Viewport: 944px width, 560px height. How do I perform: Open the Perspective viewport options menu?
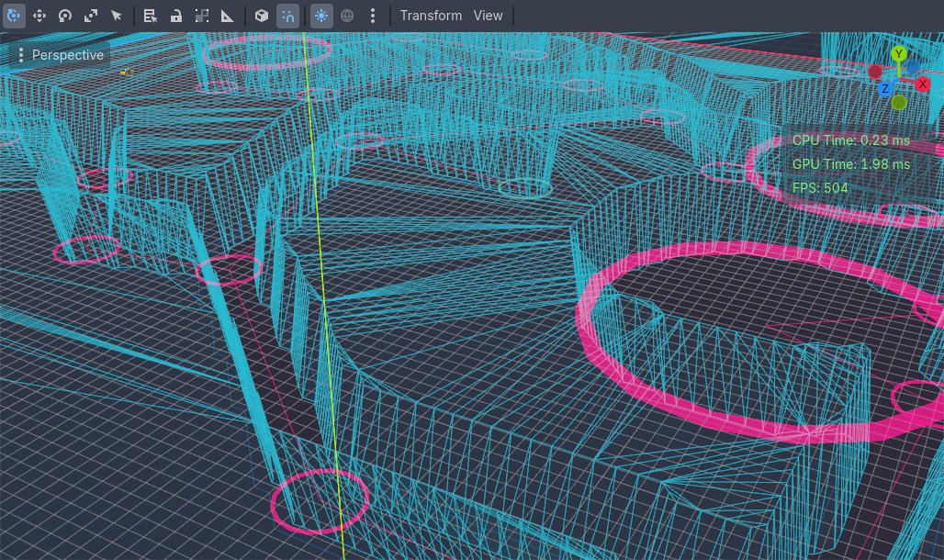21,55
